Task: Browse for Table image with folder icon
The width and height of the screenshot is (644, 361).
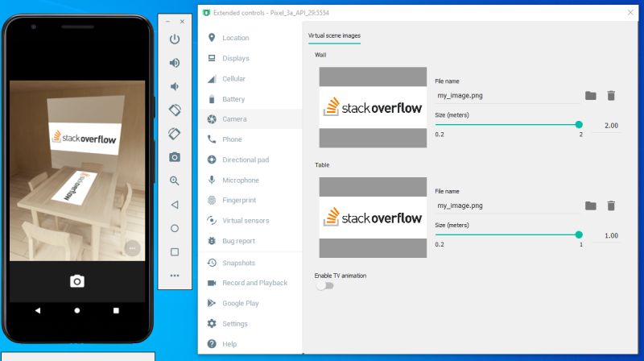Action: point(591,205)
